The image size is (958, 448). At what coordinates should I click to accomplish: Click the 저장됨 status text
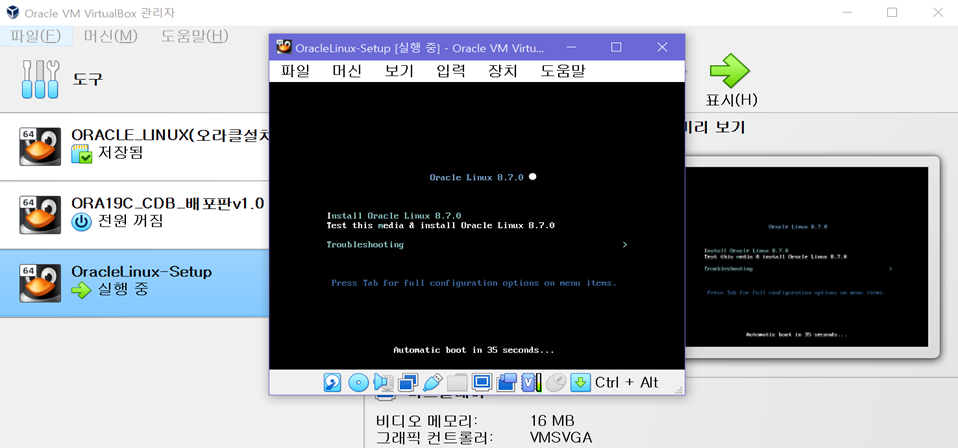point(120,153)
